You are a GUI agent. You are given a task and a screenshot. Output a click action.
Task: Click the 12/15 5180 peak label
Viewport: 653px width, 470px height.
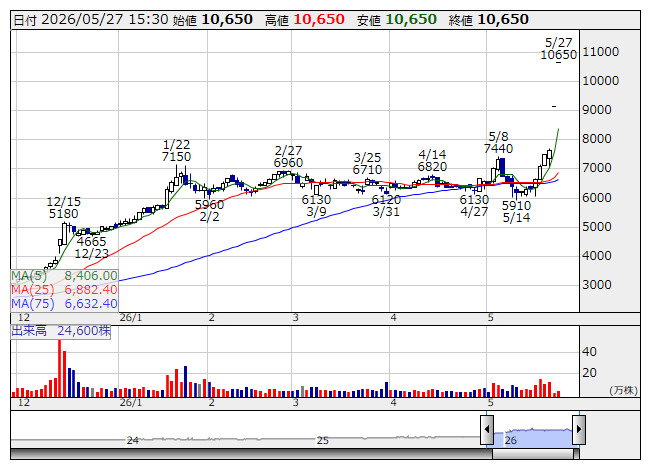tap(64, 208)
